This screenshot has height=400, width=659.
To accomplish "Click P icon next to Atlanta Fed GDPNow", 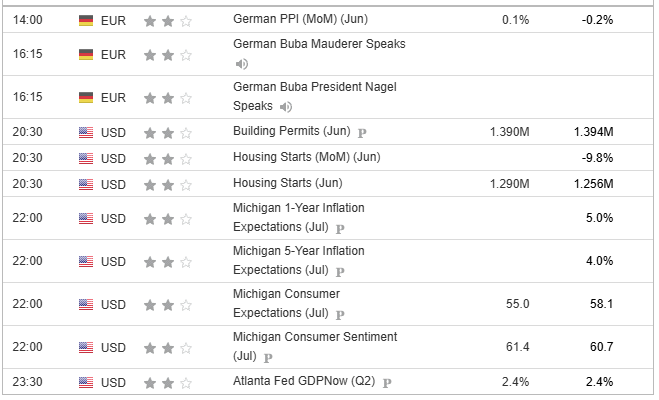I will coord(387,383).
